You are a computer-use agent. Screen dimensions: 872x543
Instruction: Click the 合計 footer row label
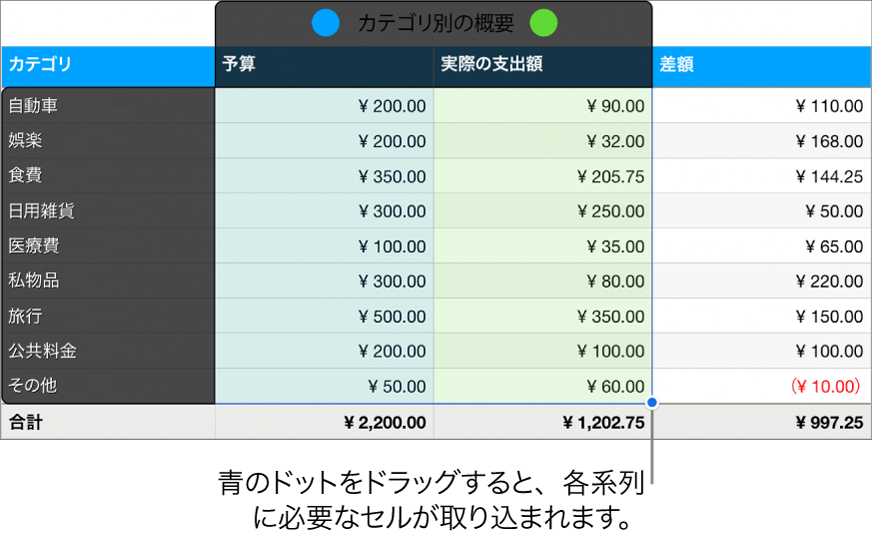pos(108,422)
